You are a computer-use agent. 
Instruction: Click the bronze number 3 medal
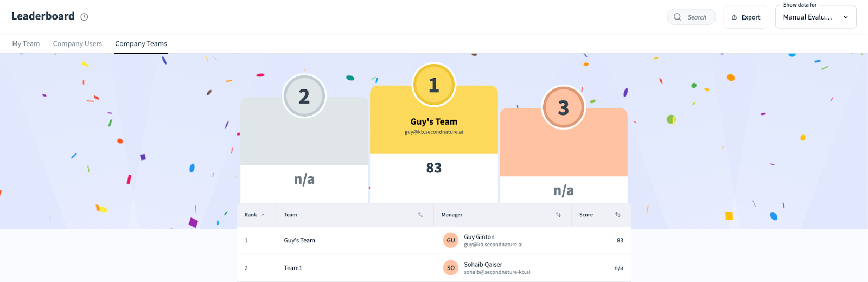[x=563, y=107]
